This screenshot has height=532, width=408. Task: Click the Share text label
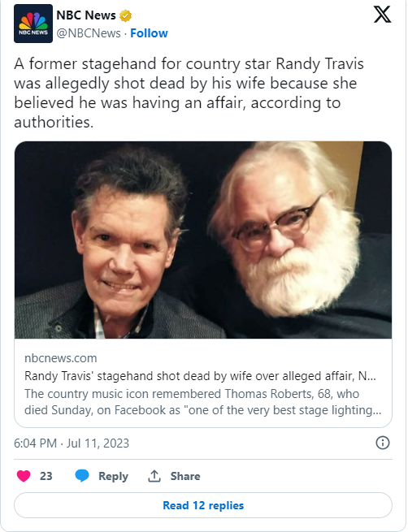click(185, 476)
